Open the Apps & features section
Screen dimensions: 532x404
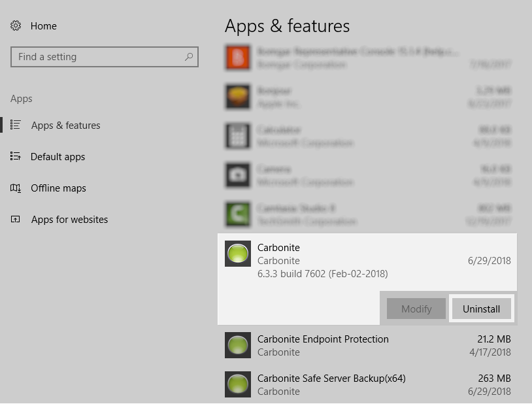[65, 126]
